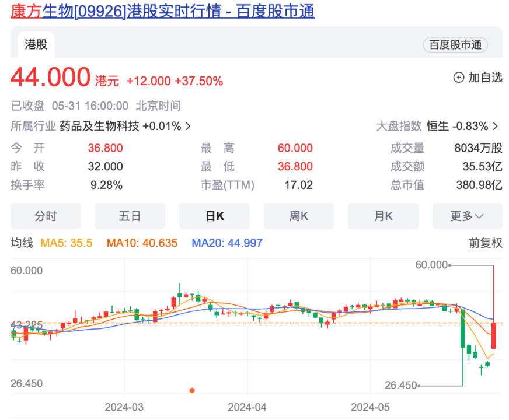Image resolution: width=509 pixels, height=420 pixels.
Task: Click the 2024-05 date axis label
Action: [x=370, y=407]
